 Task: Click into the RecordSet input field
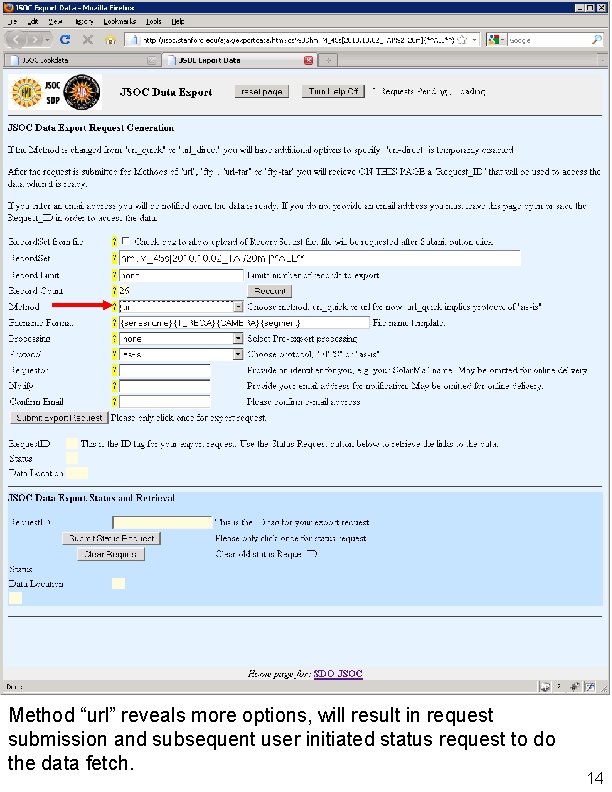pos(320,258)
